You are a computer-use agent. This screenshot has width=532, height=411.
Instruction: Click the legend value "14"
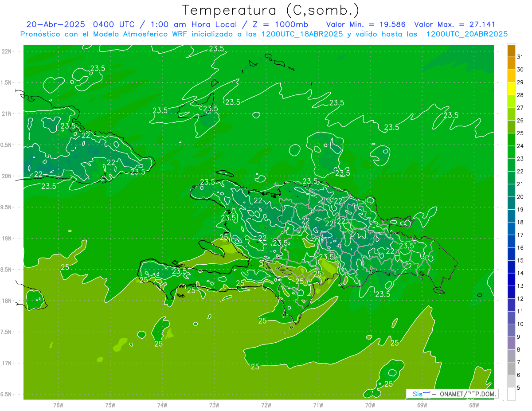(x=520, y=273)
